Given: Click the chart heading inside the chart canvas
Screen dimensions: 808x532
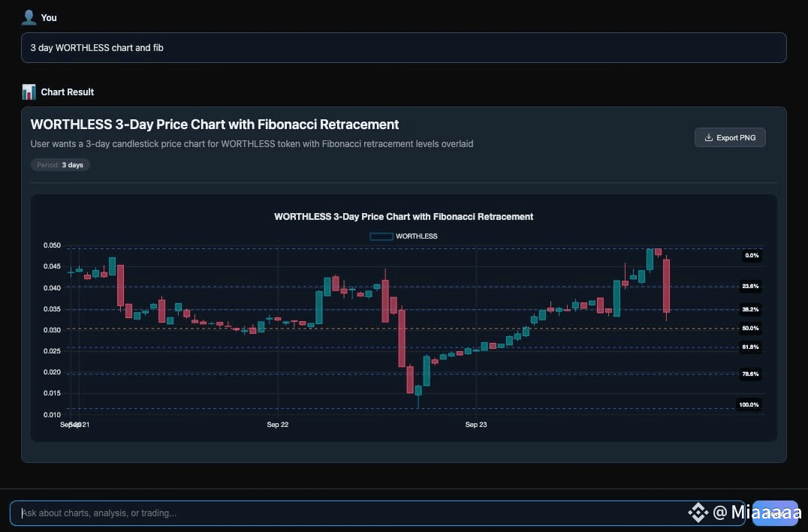Looking at the screenshot, I should tap(403, 217).
